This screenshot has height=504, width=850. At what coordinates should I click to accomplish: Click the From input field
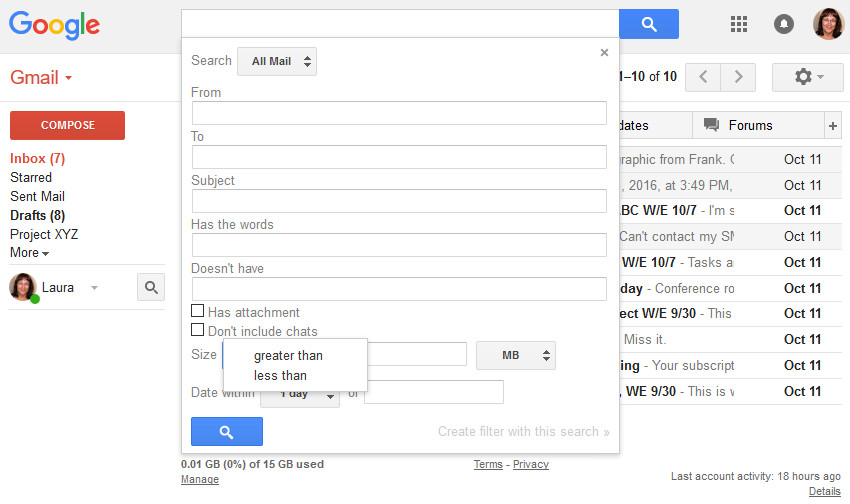pyautogui.click(x=399, y=113)
